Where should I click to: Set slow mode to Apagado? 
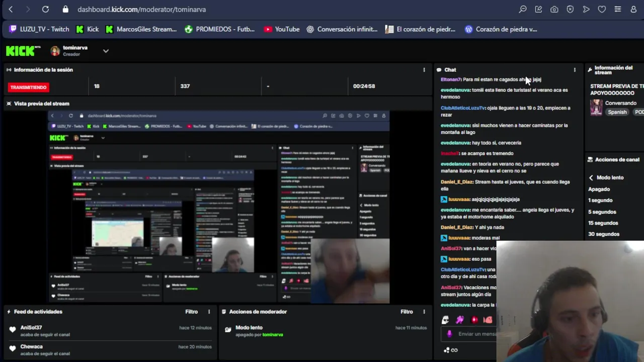(x=599, y=189)
